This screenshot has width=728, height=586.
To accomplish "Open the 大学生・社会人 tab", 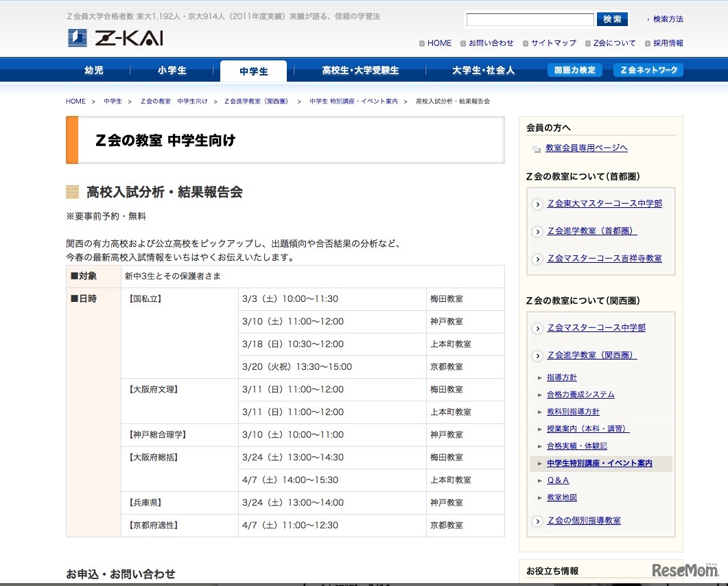I will [x=483, y=70].
